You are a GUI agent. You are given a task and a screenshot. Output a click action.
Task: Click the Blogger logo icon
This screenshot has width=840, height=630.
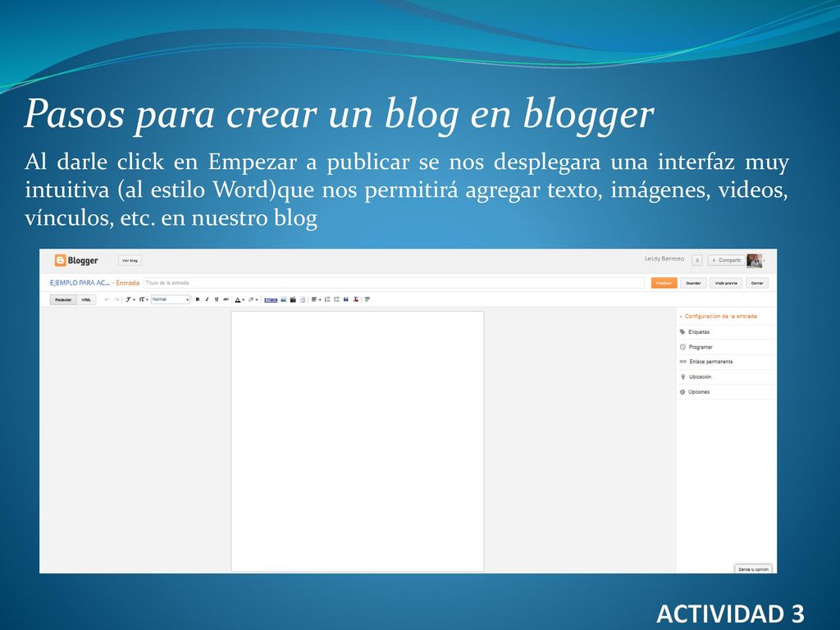pyautogui.click(x=60, y=260)
